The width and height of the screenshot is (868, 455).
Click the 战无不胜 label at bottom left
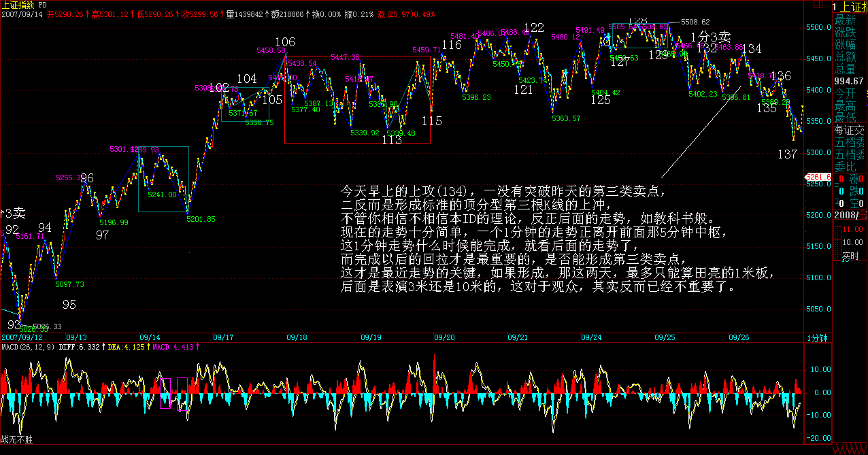click(16, 440)
